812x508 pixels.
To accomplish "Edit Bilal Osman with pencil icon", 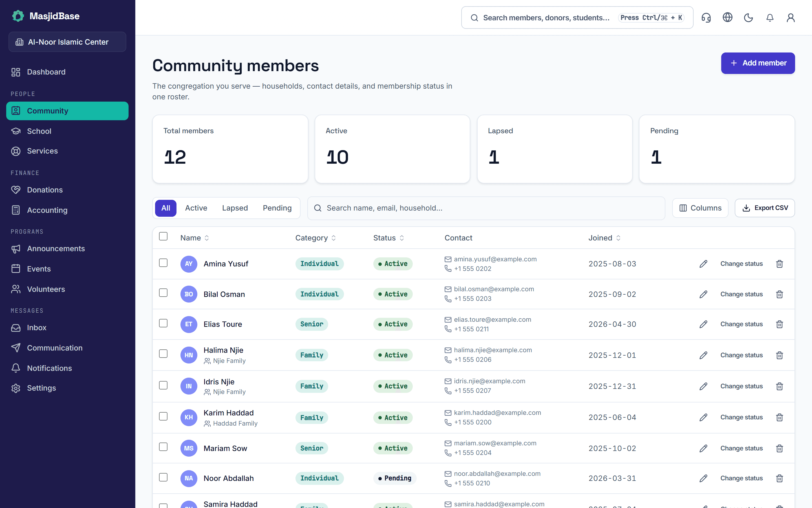I will click(x=703, y=294).
